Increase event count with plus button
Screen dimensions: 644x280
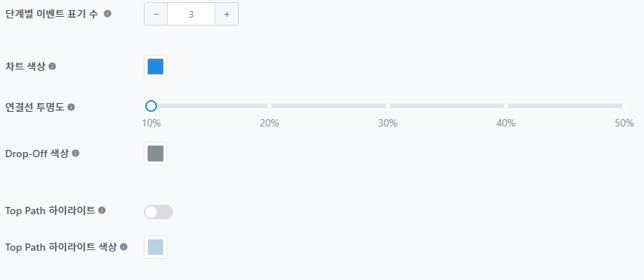(x=226, y=14)
